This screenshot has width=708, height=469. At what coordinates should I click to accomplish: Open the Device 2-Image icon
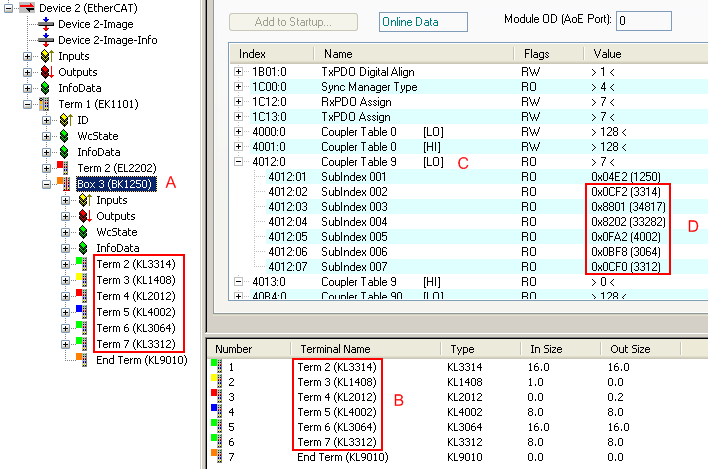coord(46,24)
